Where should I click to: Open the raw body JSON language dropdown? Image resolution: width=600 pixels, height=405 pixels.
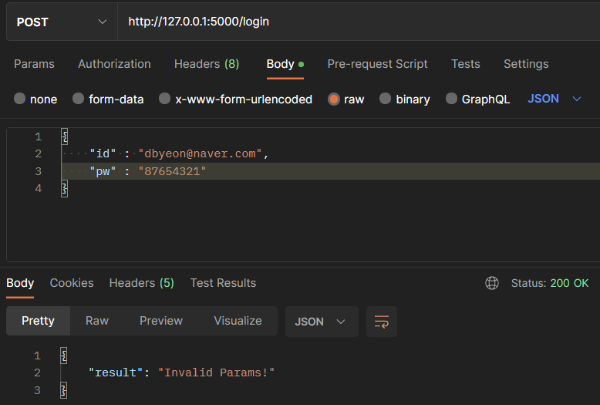(554, 99)
